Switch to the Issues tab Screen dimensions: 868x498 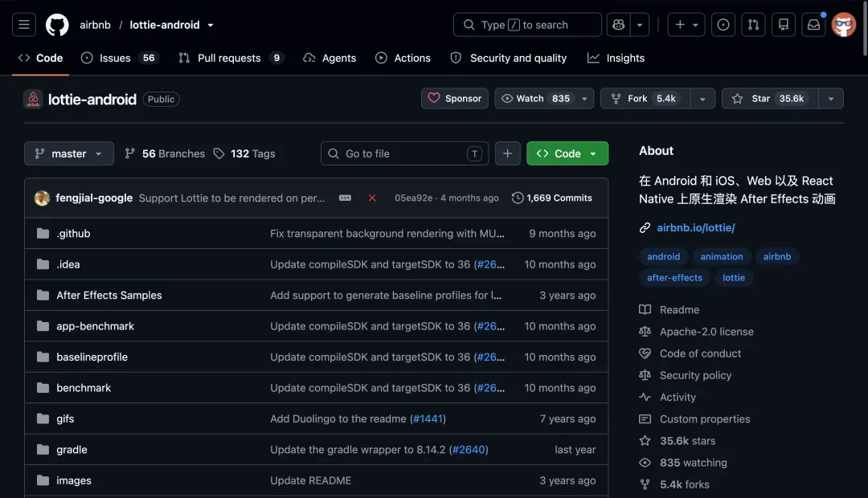pyautogui.click(x=120, y=58)
